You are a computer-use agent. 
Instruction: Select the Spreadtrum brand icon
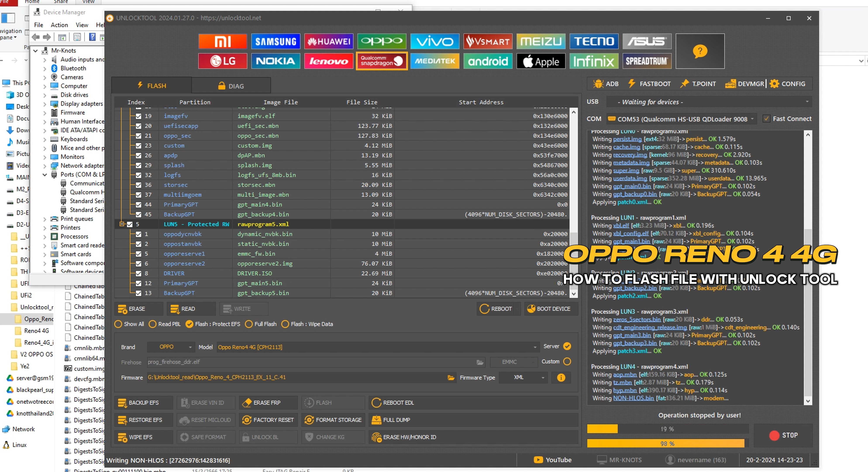point(647,61)
